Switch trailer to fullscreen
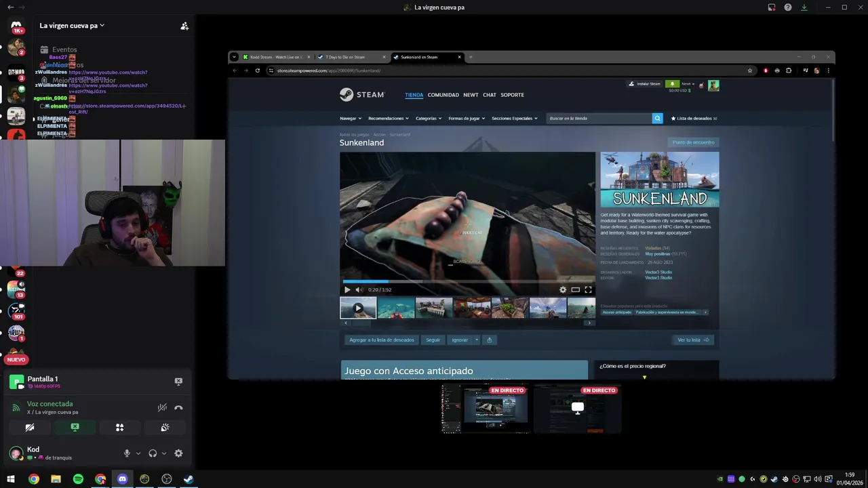868x488 pixels. click(x=588, y=289)
